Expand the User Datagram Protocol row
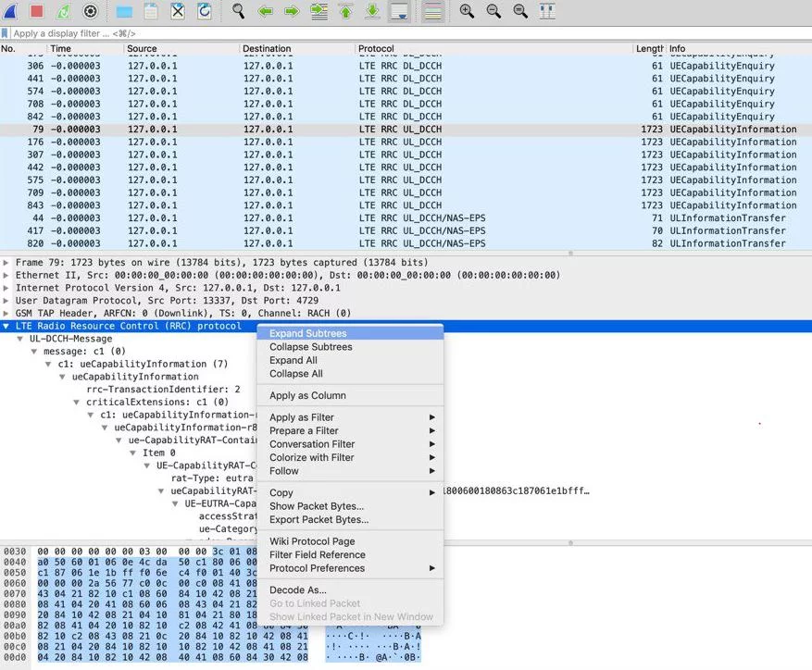The width and height of the screenshot is (812, 670). coord(7,301)
